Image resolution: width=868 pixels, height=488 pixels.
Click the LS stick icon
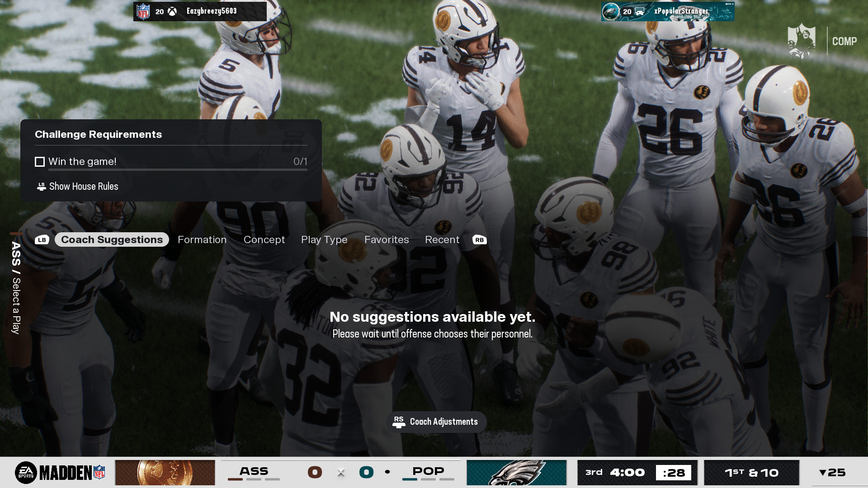coord(41,187)
